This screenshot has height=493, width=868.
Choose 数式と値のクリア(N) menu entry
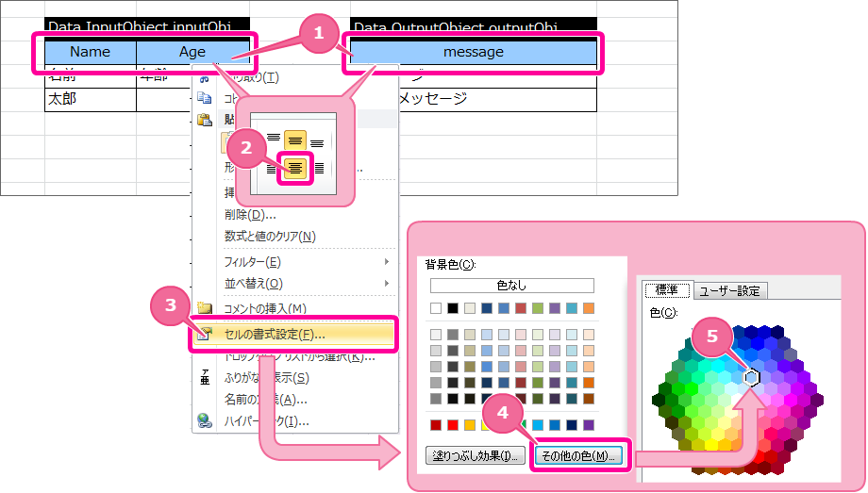[x=270, y=237]
